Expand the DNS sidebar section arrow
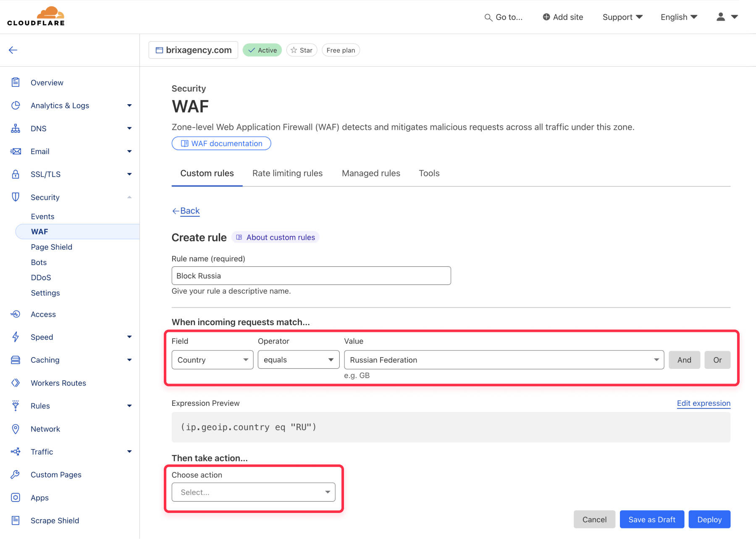This screenshot has width=756, height=539. click(129, 129)
